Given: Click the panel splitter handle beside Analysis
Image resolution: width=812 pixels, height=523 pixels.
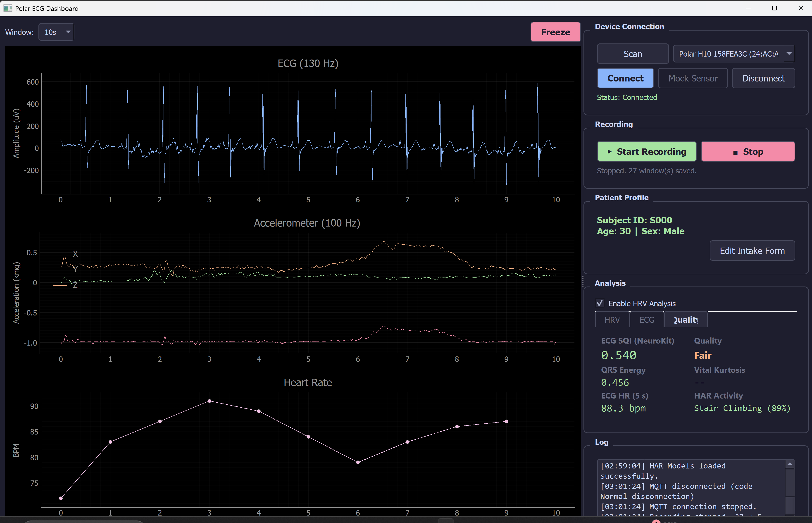Looking at the screenshot, I should point(583,281).
